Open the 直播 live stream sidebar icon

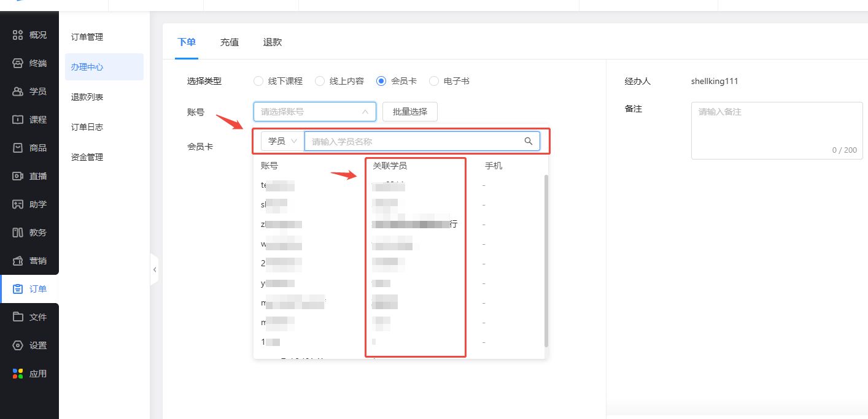[18, 176]
